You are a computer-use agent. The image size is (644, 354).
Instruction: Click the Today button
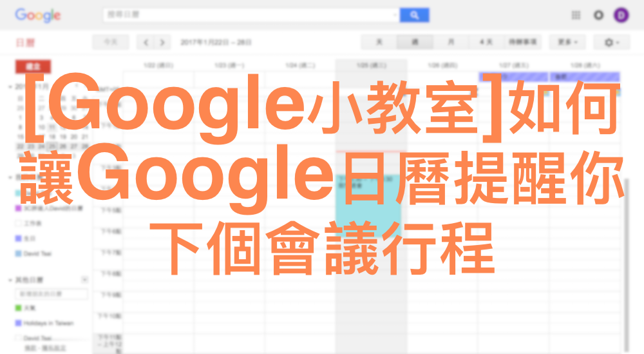(111, 42)
